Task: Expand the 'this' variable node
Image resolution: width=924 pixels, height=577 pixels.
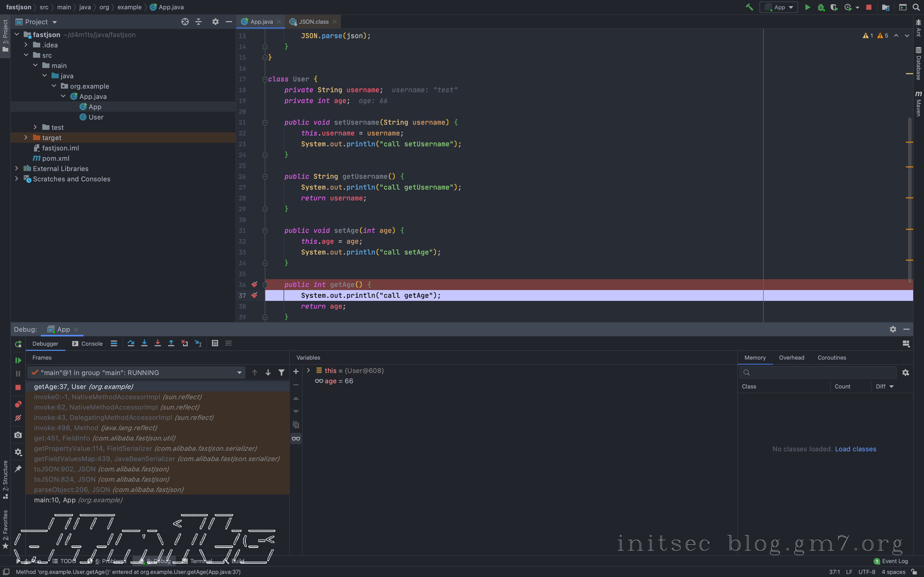Action: (x=309, y=371)
